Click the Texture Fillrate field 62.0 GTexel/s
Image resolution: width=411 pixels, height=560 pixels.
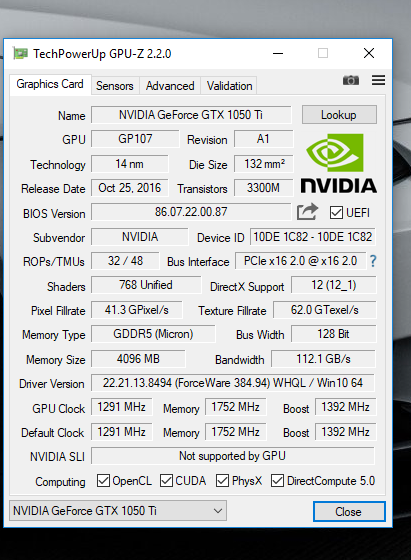[325, 310]
